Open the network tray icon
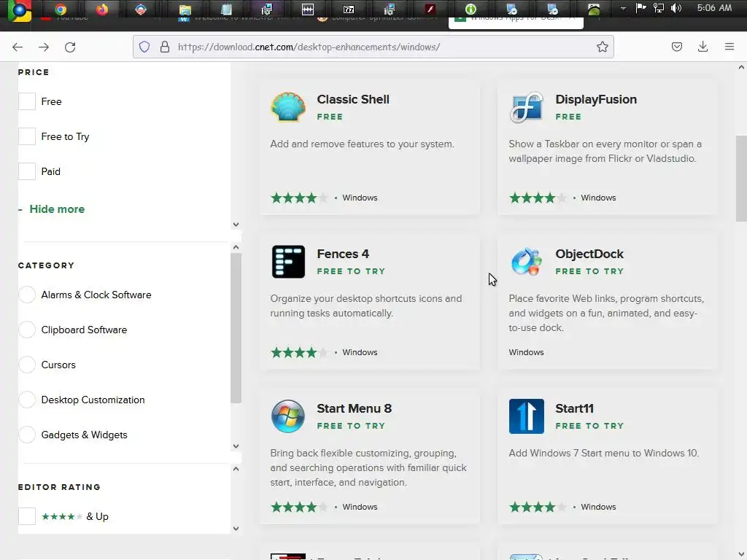Image resolution: width=747 pixels, height=560 pixels. click(x=659, y=8)
